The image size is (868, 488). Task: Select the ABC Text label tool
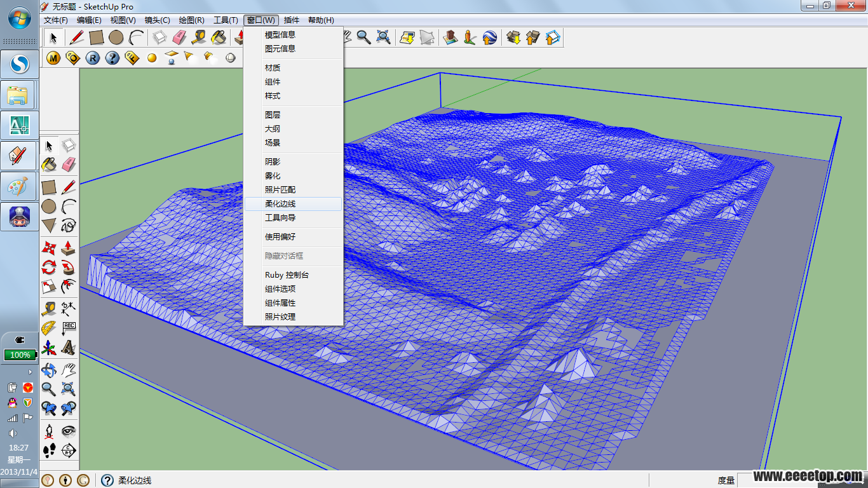69,329
